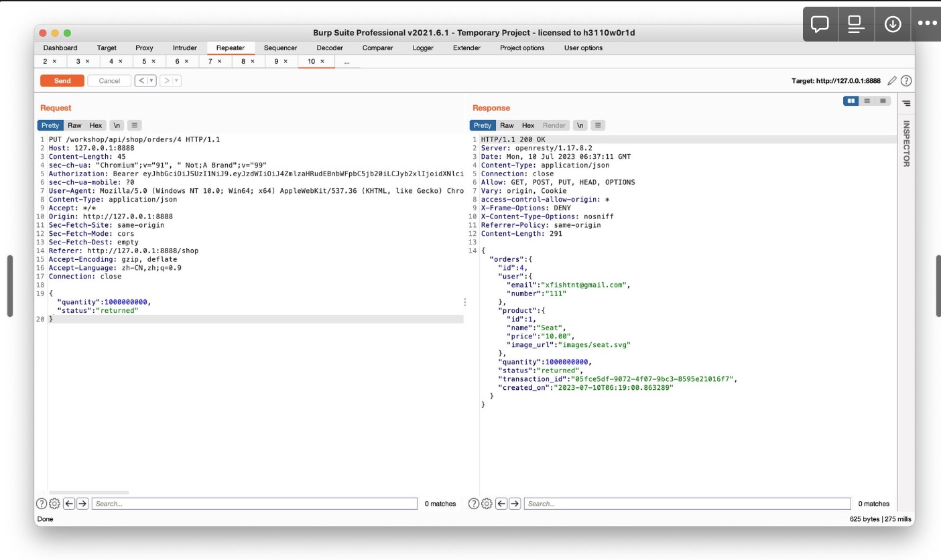
Task: Click the Inspector side panel label
Action: pos(906,143)
